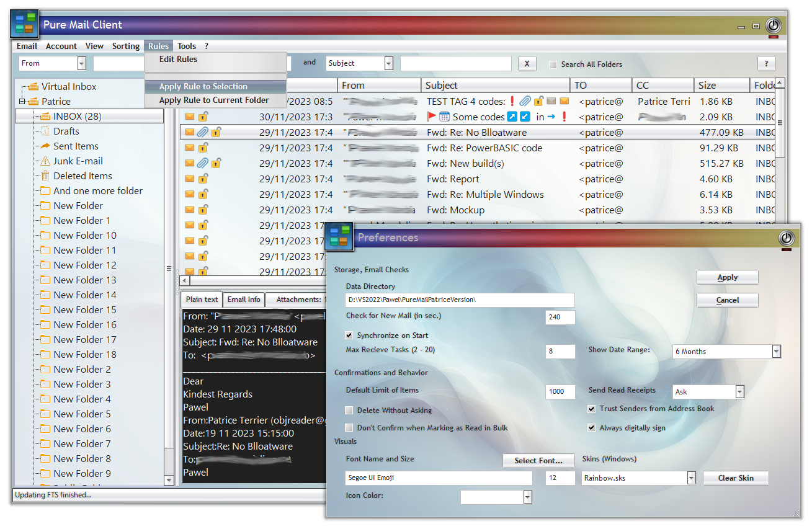
Task: Click the Max Recieve Tasks value field
Action: pyautogui.click(x=560, y=352)
